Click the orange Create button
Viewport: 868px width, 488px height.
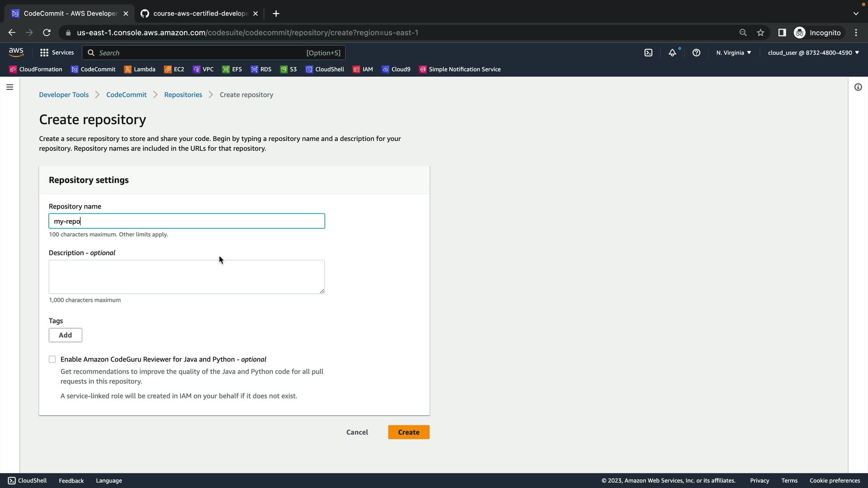click(x=408, y=432)
